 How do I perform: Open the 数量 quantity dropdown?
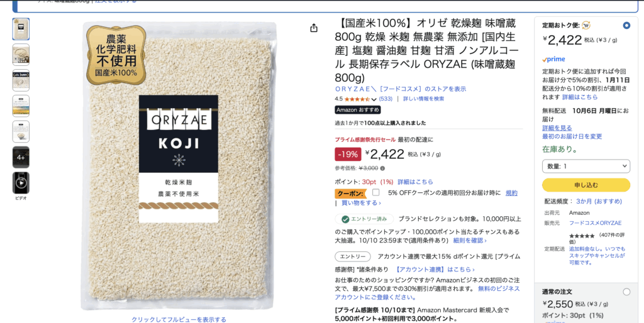[x=586, y=167]
